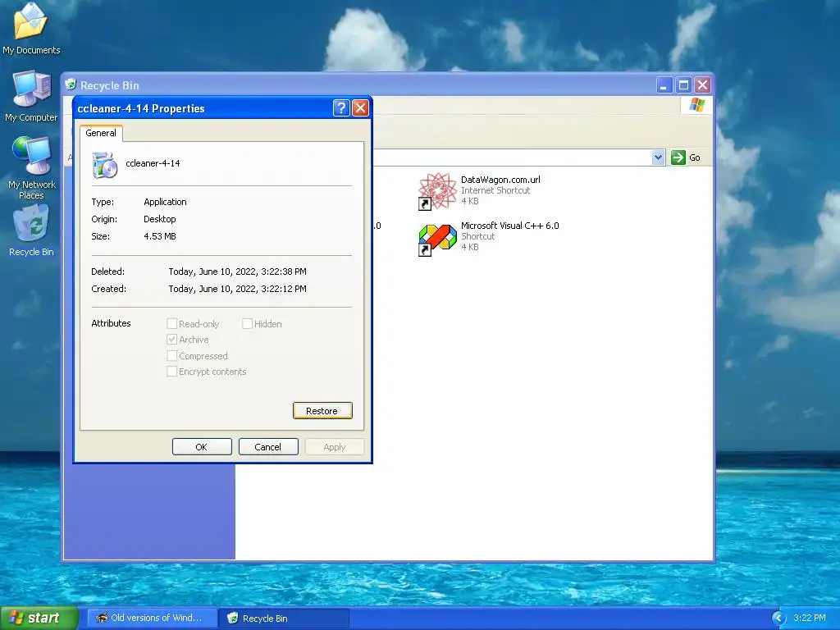Click the 4.53 MB size value
The width and height of the screenshot is (840, 630).
click(x=160, y=236)
